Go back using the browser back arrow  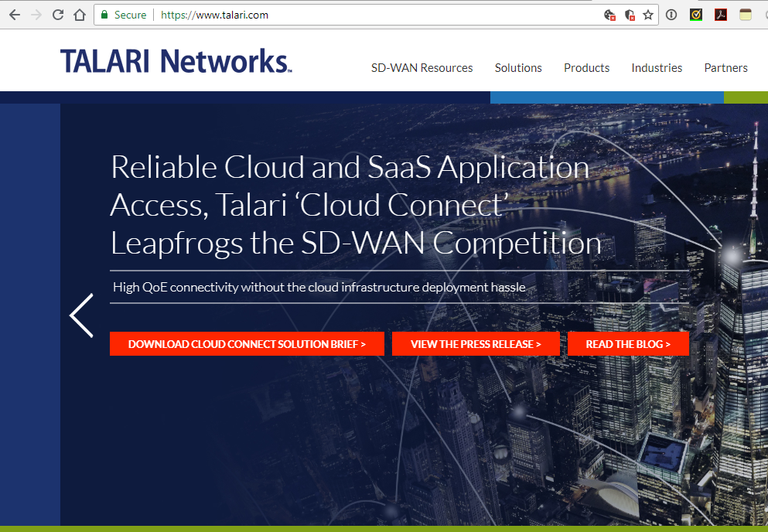[15, 15]
